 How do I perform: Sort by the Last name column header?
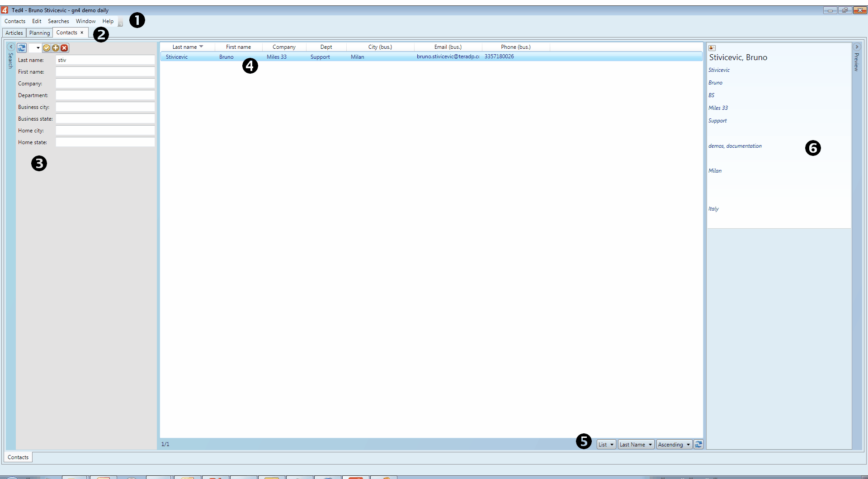(x=188, y=47)
